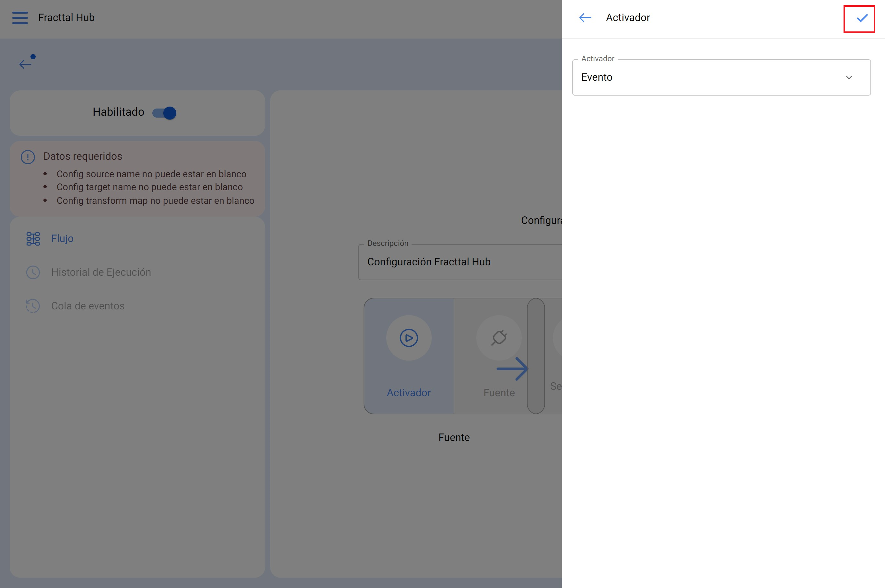This screenshot has width=885, height=588.
Task: Click the Cola de eventos history icon
Action: (x=33, y=306)
